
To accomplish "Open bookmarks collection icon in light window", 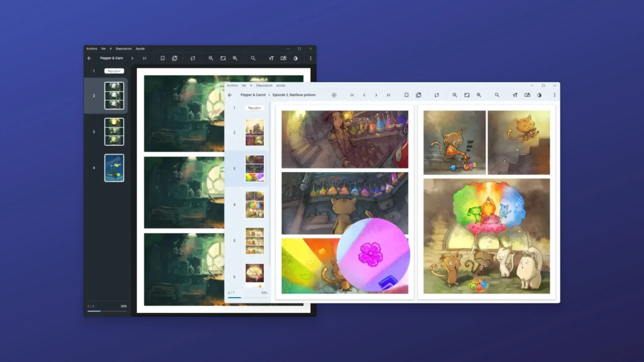I will (x=418, y=95).
